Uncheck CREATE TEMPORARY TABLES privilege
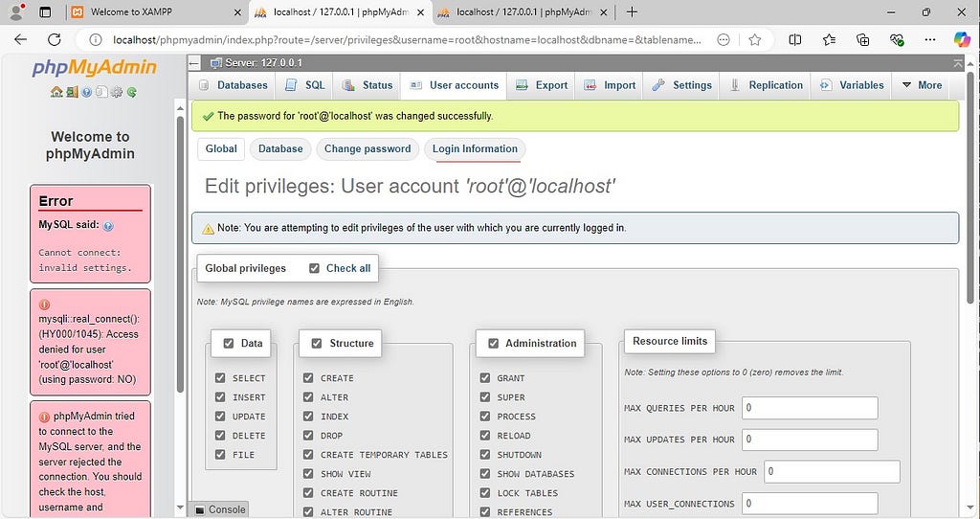This screenshot has width=980, height=519. [x=308, y=455]
